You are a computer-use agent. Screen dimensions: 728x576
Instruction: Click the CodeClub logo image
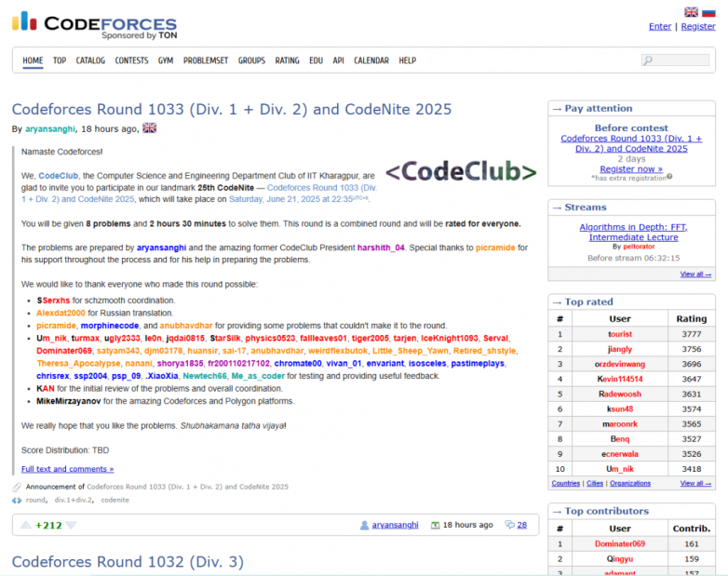click(x=461, y=172)
